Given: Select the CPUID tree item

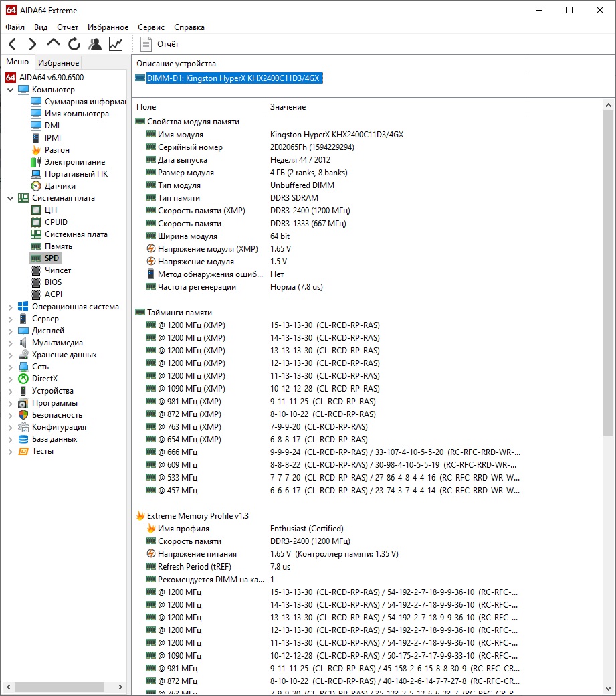Looking at the screenshot, I should (56, 222).
